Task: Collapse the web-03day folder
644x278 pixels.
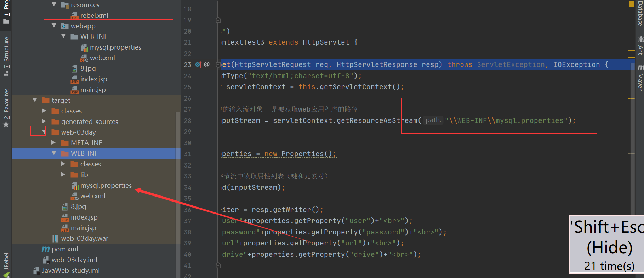Action: pos(44,132)
